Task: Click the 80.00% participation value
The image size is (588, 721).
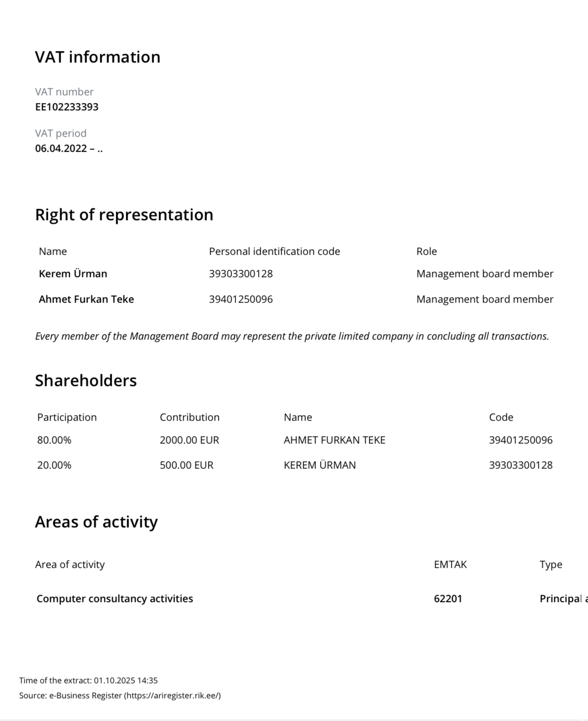Action: [54, 440]
